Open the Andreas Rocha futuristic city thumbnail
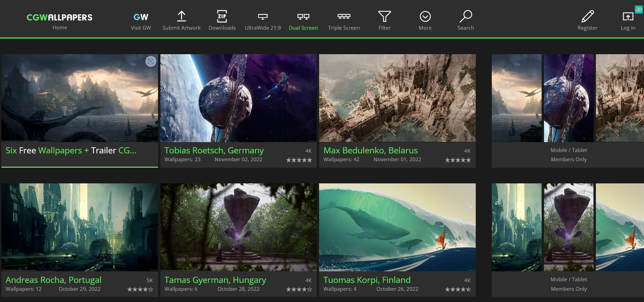This screenshot has height=302, width=644. click(80, 227)
